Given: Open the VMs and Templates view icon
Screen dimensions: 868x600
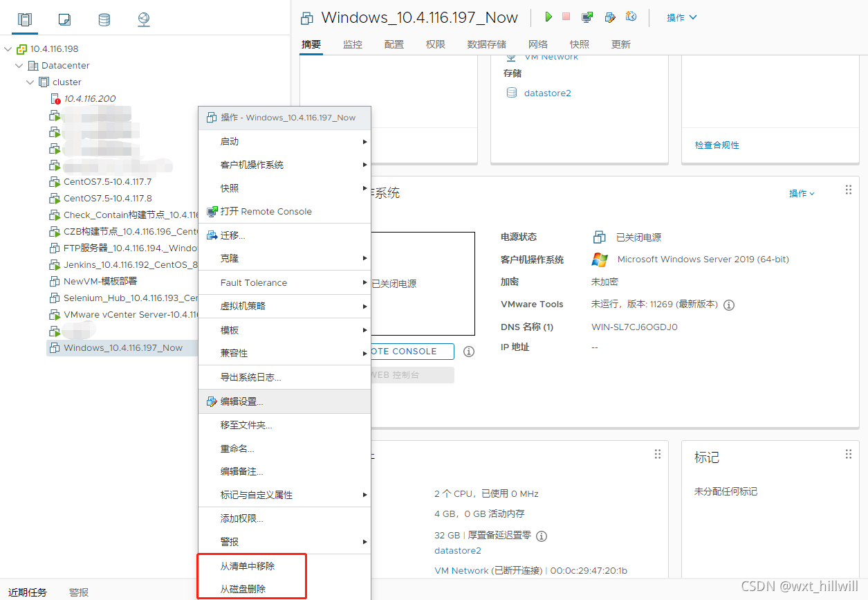Looking at the screenshot, I should tap(64, 19).
